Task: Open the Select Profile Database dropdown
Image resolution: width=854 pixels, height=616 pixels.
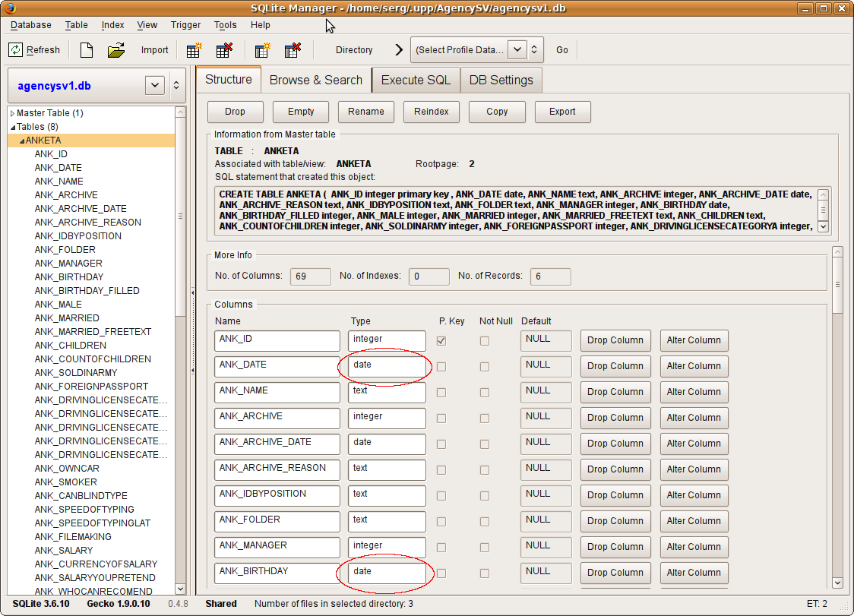Action: [517, 50]
